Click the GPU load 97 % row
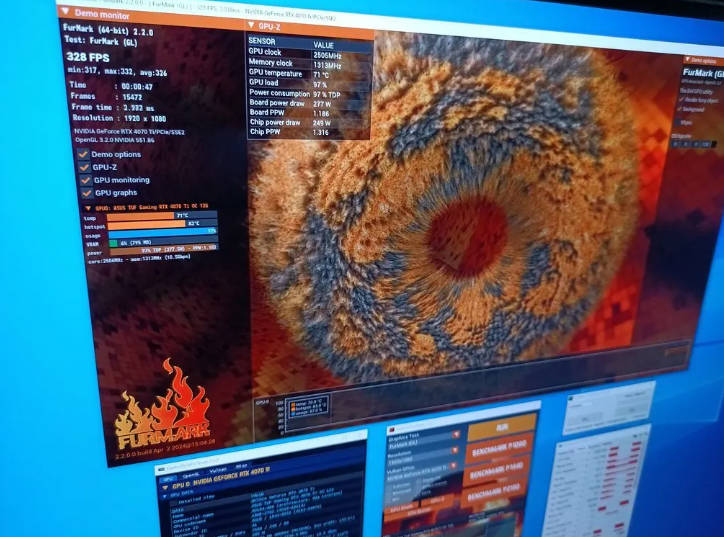The height and width of the screenshot is (537, 724). point(309,84)
